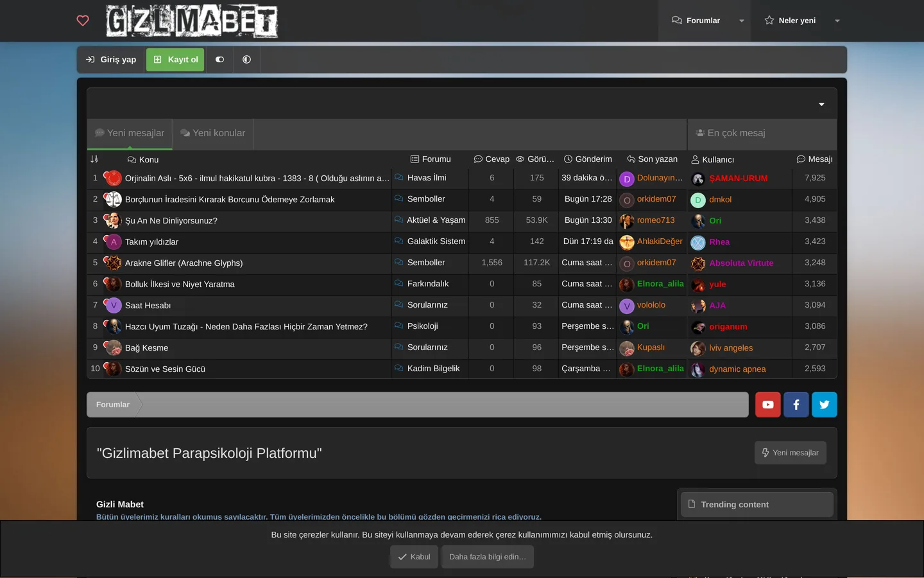Viewport: 924px width, 578px height.
Task: Open the user profile AJA
Action: (717, 306)
